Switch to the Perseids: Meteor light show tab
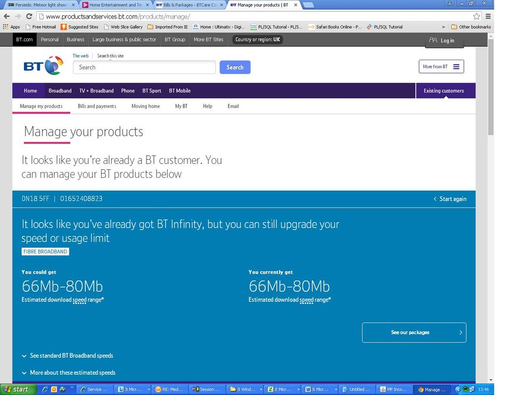 (40, 5)
